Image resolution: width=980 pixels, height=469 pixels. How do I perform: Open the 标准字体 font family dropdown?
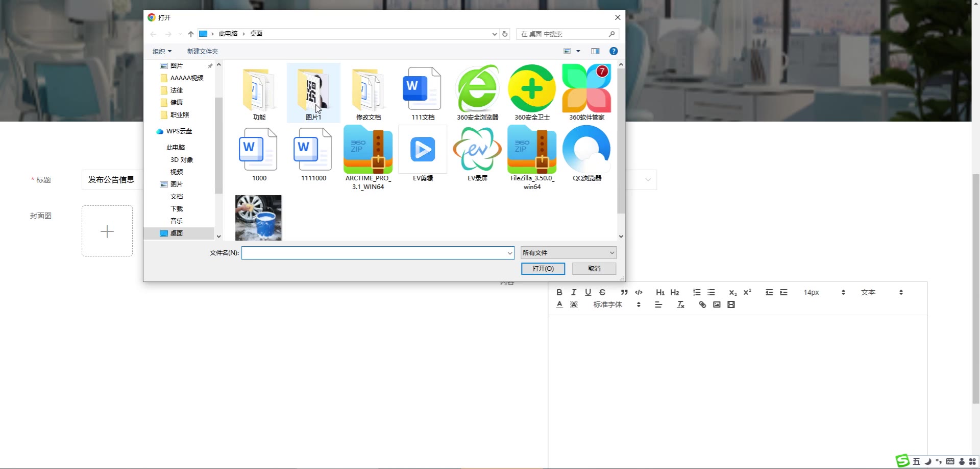pyautogui.click(x=617, y=304)
